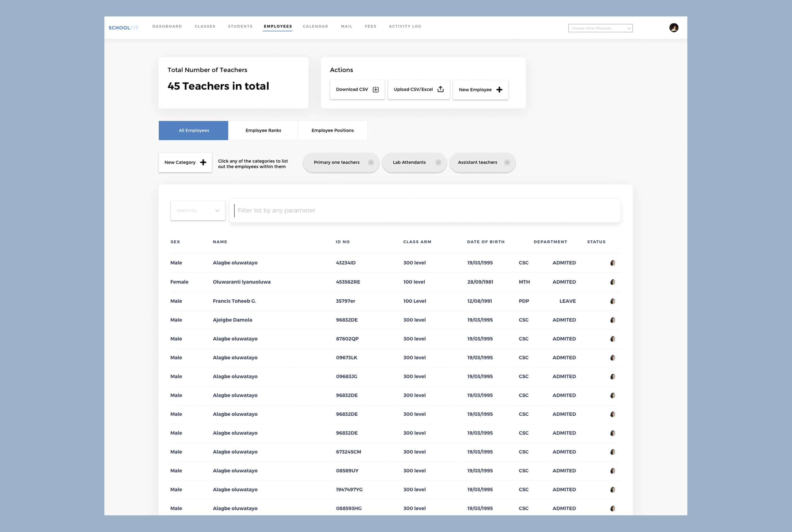
Task: Click ID number 453562RE
Action: point(348,282)
